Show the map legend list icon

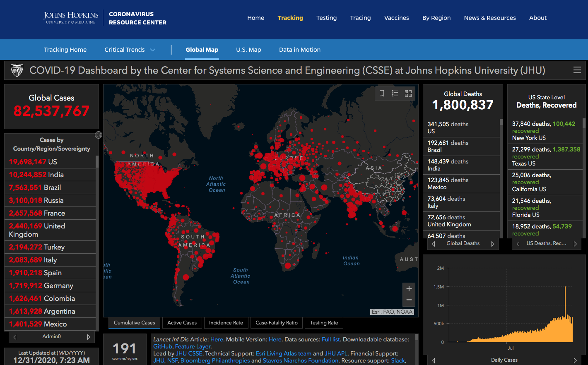click(395, 94)
